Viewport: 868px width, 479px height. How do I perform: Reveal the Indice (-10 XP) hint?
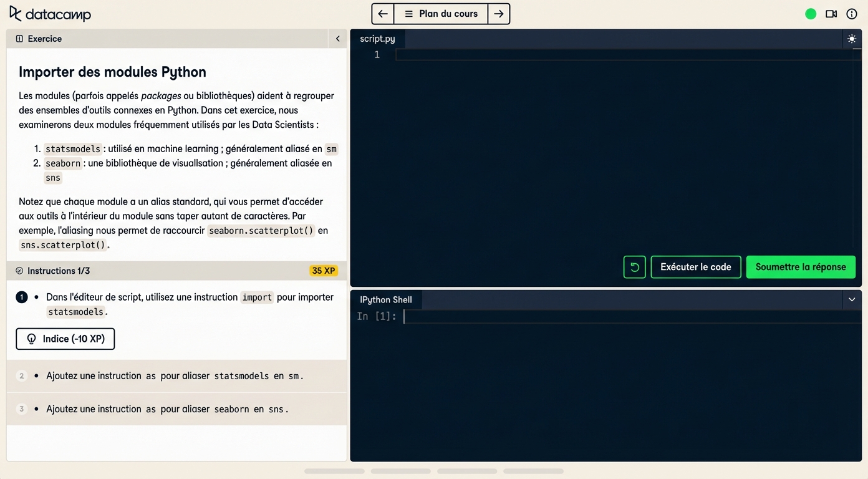click(65, 339)
